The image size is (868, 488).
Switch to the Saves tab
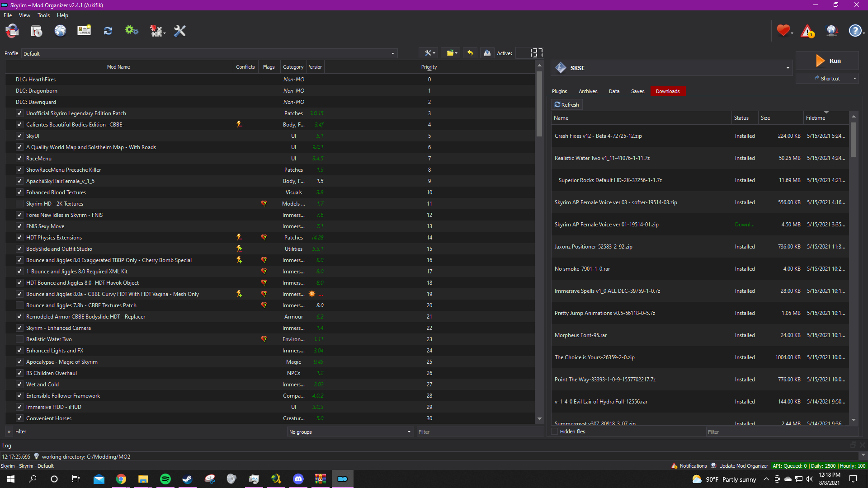[x=637, y=91]
